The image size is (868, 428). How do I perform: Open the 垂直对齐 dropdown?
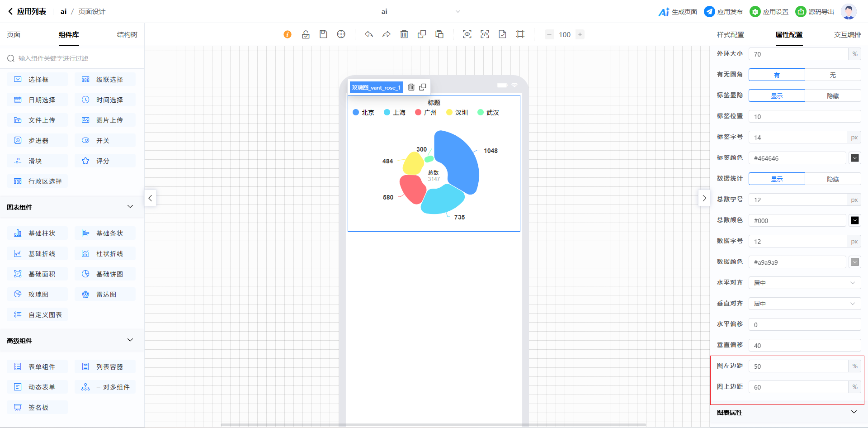(x=804, y=304)
